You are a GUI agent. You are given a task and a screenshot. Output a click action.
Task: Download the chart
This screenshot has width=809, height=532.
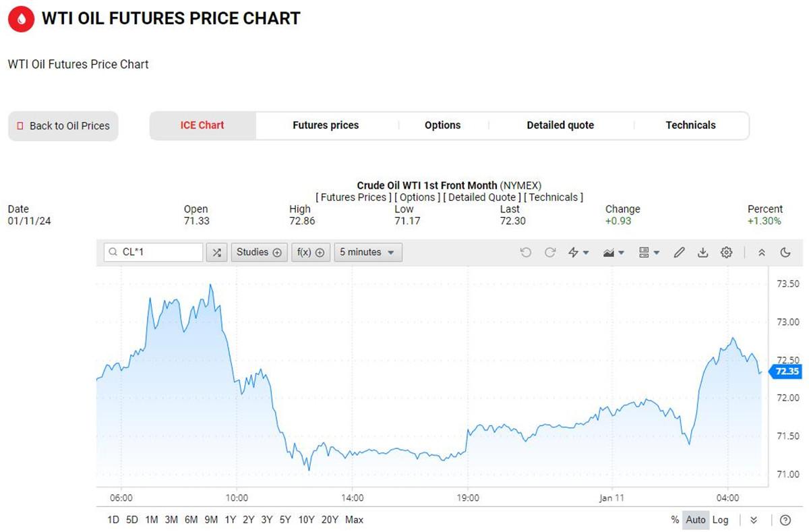702,252
